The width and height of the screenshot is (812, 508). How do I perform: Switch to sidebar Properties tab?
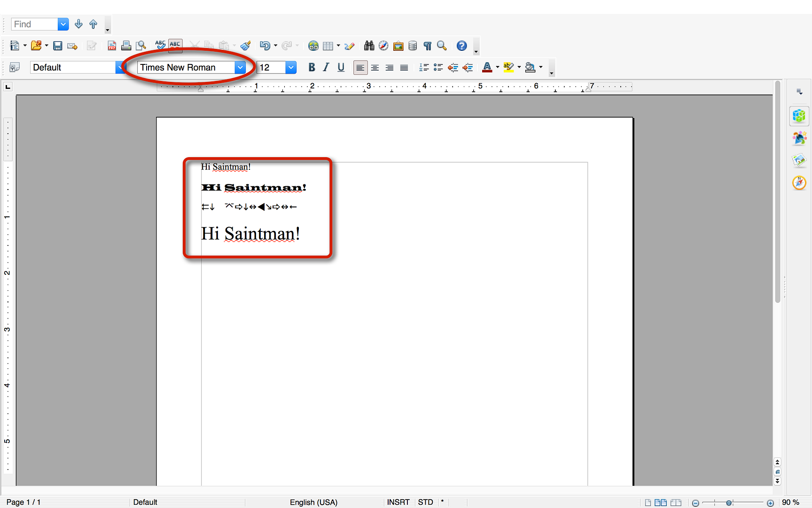click(799, 116)
